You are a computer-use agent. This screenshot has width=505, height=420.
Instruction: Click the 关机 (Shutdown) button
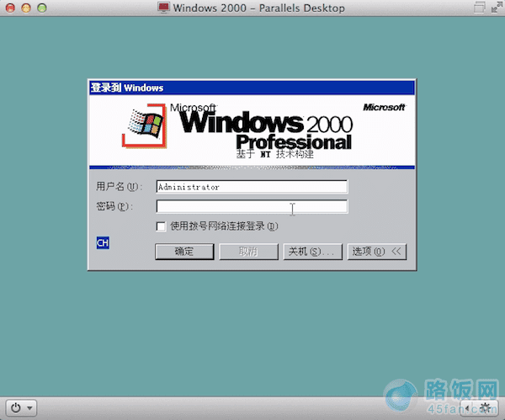coord(313,252)
